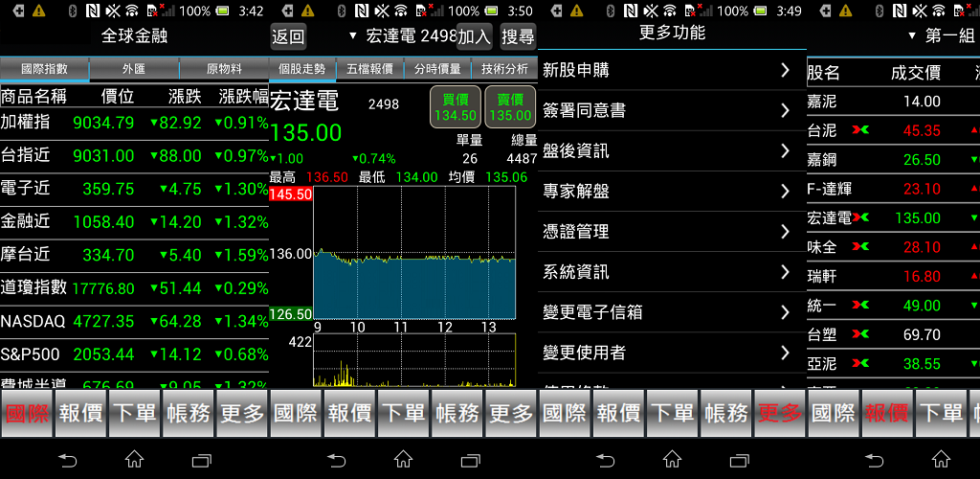This screenshot has width=980, height=479.
Task: Expand 盤後資訊 with its chevron arrow
Action: pyautogui.click(x=786, y=150)
